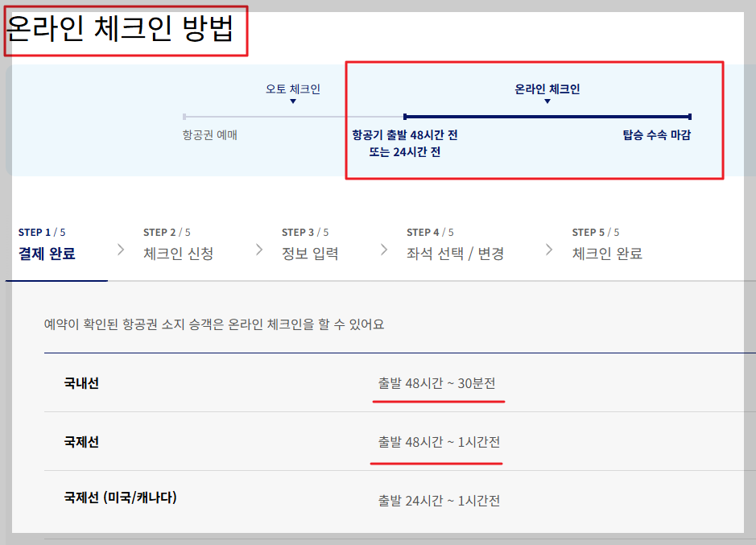Click the 오토 체크인 timeline label
The height and width of the screenshot is (545, 756).
293,89
